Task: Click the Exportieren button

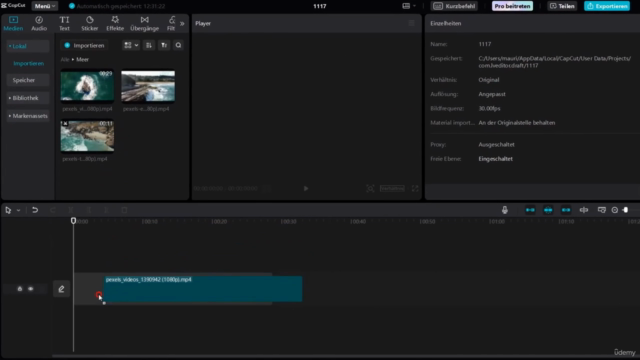Action: pyautogui.click(x=607, y=6)
